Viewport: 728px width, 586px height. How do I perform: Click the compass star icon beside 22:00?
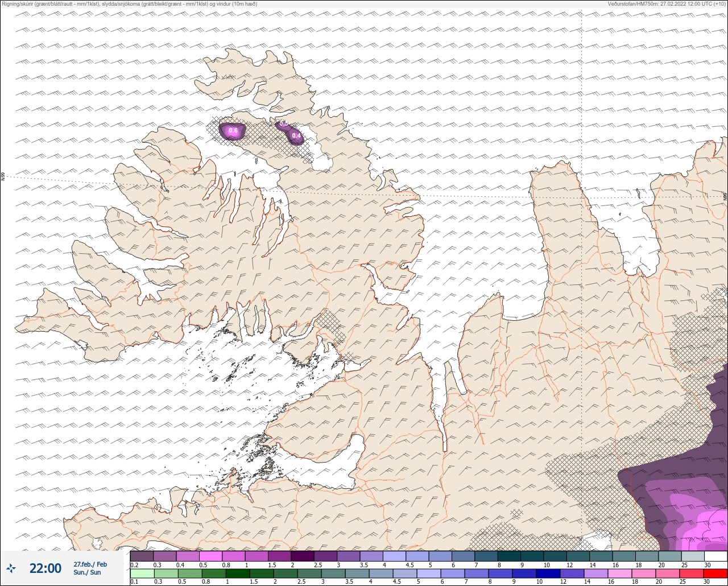pos(11,568)
